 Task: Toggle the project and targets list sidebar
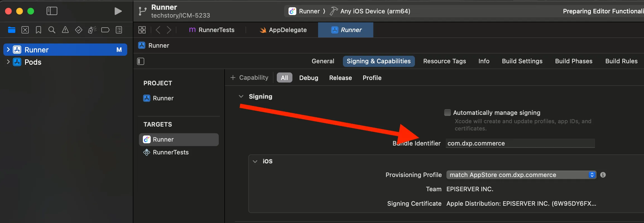pyautogui.click(x=141, y=61)
